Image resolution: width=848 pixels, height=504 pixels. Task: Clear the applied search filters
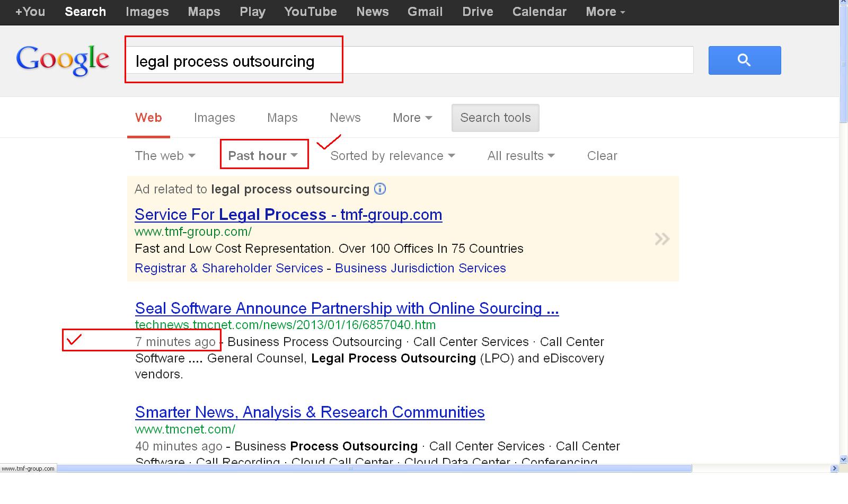pyautogui.click(x=602, y=156)
